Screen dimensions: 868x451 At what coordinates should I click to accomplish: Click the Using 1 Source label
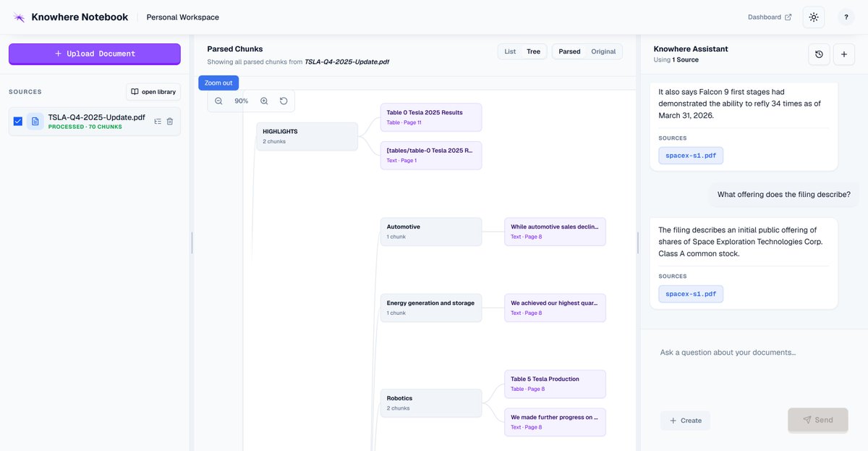(x=676, y=60)
